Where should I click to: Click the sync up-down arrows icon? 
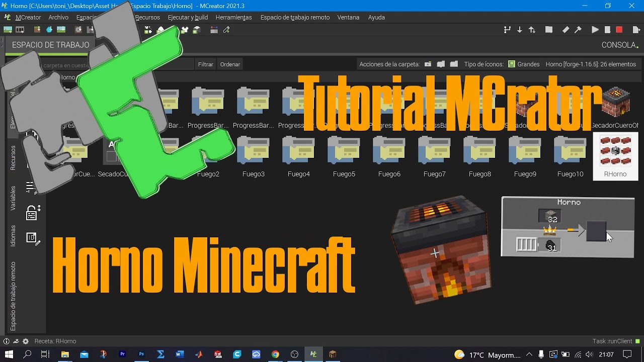click(532, 30)
